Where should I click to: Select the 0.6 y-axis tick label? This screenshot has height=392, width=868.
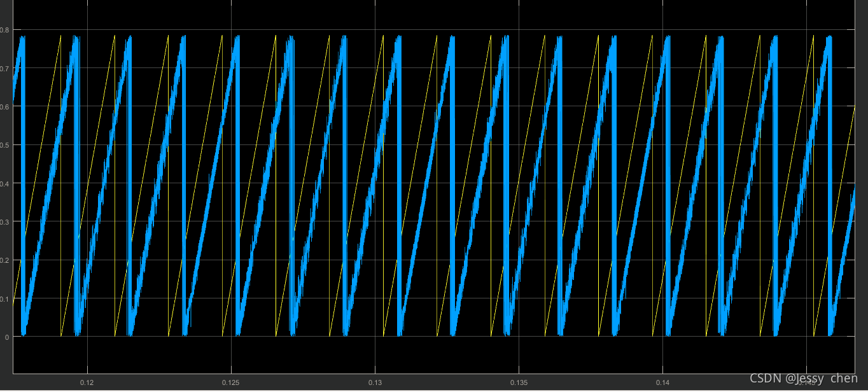coord(4,106)
